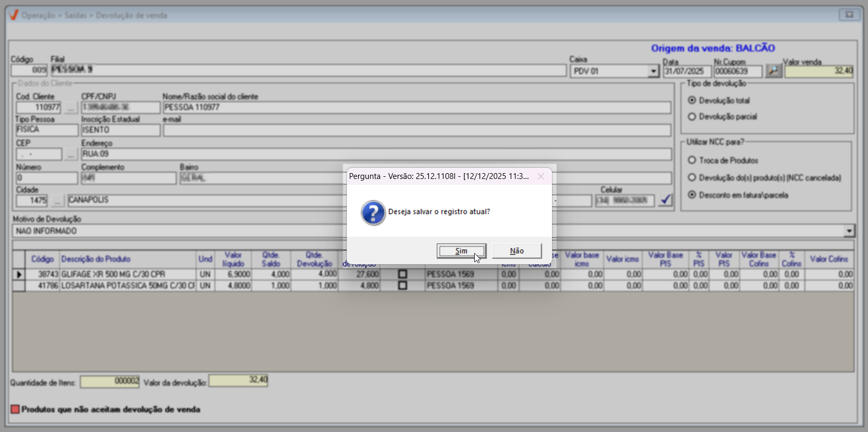Click the Cod. Cliente field 110977

(x=38, y=108)
